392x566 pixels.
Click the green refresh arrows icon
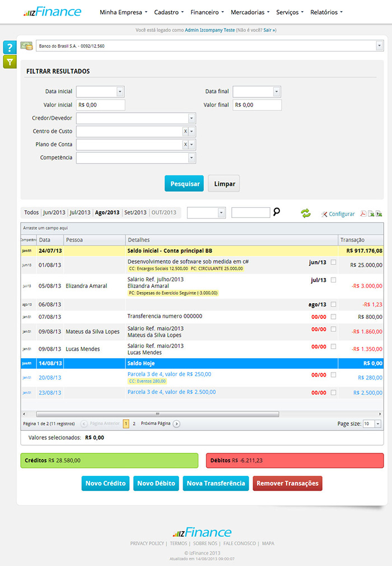point(306,213)
